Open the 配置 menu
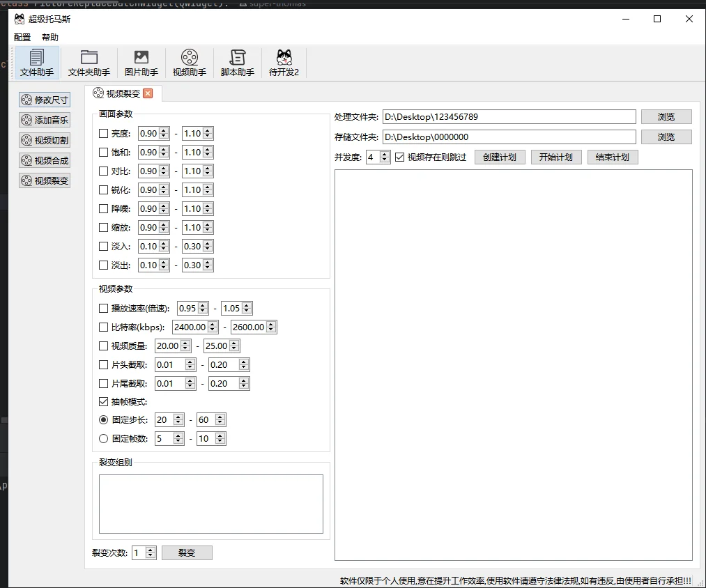The height and width of the screenshot is (588, 706). pyautogui.click(x=22, y=38)
